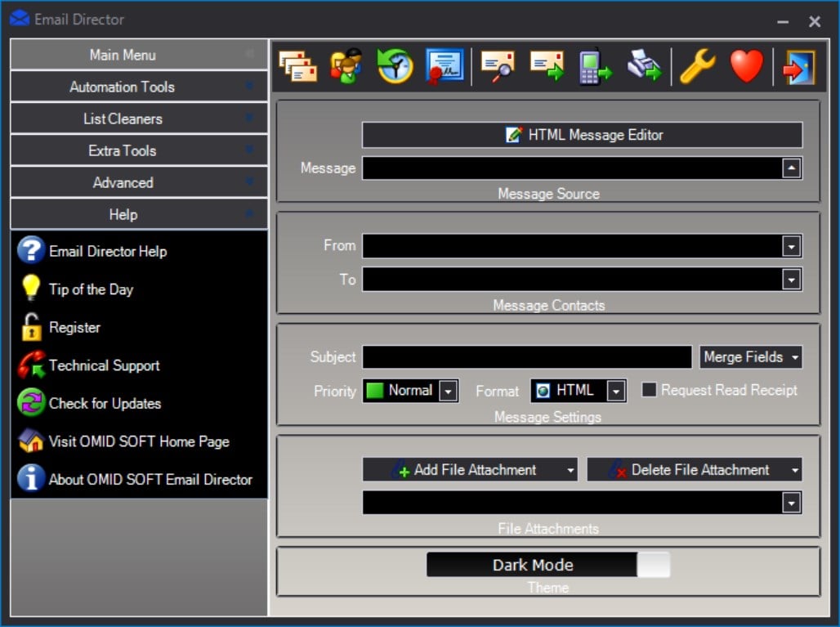This screenshot has height=627, width=840.
Task: Click the red heart icon
Action: tap(746, 66)
